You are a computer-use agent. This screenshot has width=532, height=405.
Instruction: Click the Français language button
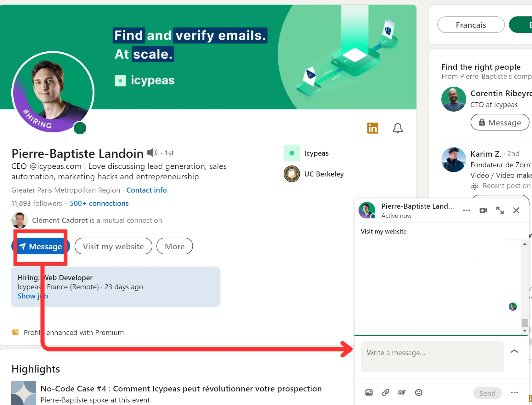(471, 25)
